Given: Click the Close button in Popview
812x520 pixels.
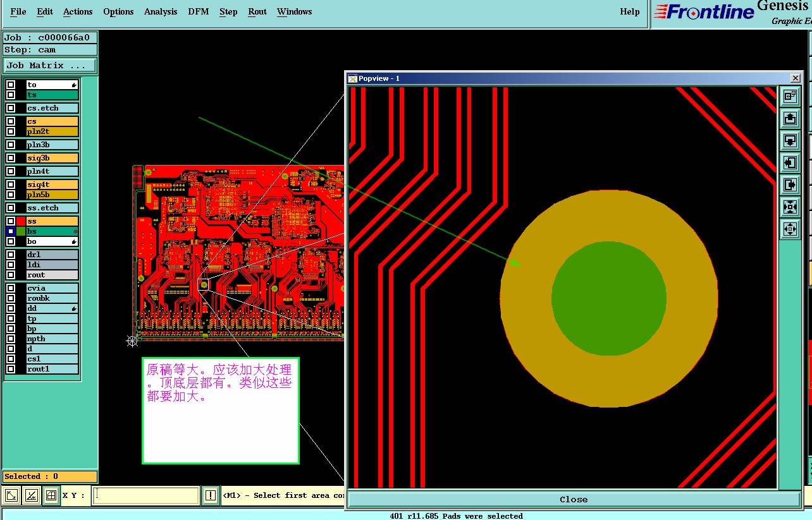Looking at the screenshot, I should click(x=574, y=499).
